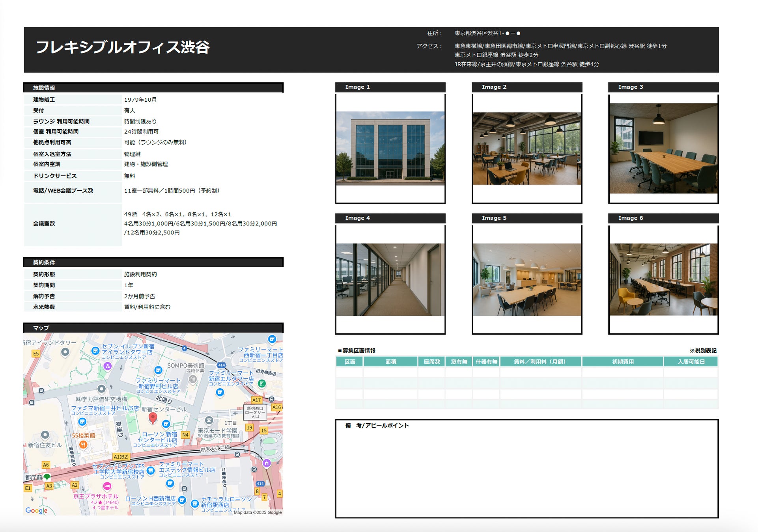Viewport: 758px width, 532px height.
Task: Click the ローソン 新宿センタービル店 store icon
Action: (166, 424)
